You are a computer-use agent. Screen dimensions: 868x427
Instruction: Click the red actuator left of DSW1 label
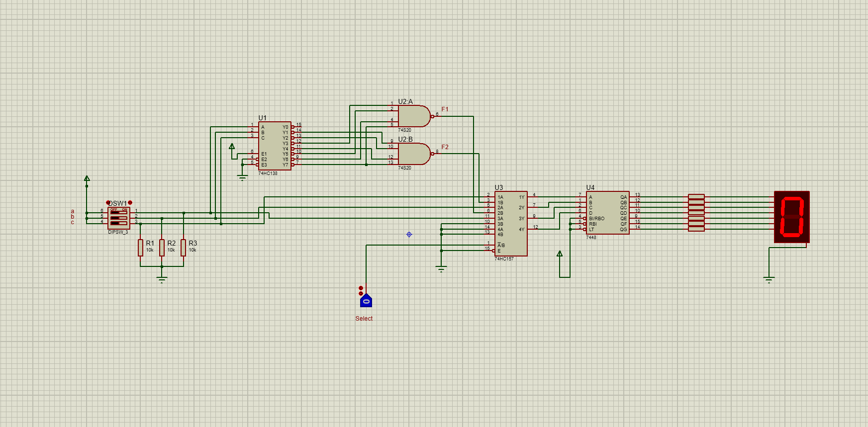108,203
